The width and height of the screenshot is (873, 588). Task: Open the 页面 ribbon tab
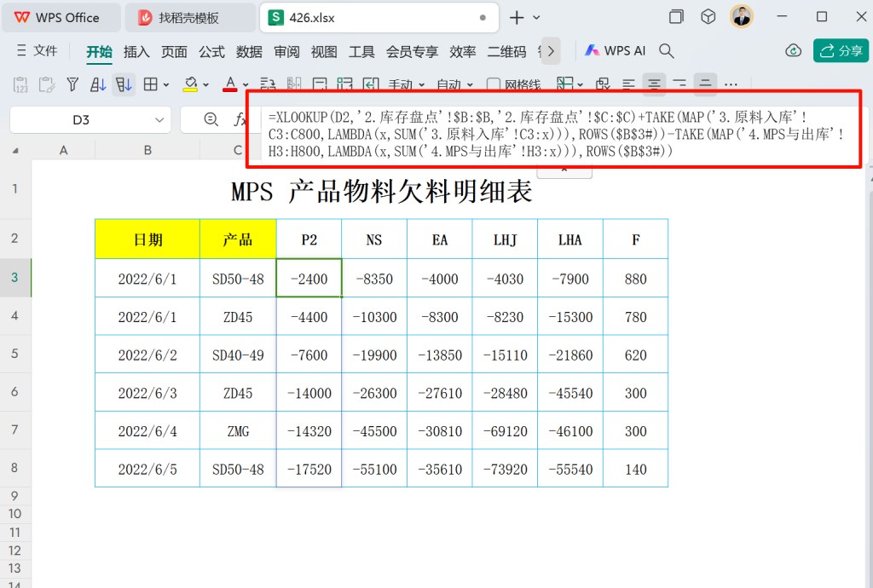[x=174, y=51]
